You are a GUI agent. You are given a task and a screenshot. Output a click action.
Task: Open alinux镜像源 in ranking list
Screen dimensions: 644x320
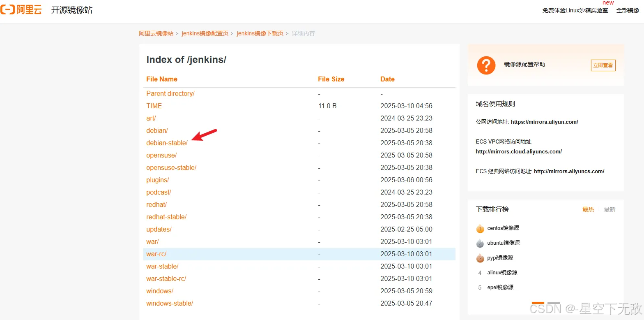click(x=502, y=272)
